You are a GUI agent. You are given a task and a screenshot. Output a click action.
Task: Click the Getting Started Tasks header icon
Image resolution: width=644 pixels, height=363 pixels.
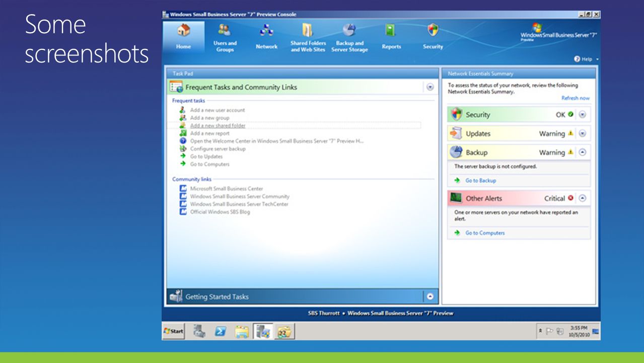click(x=176, y=296)
